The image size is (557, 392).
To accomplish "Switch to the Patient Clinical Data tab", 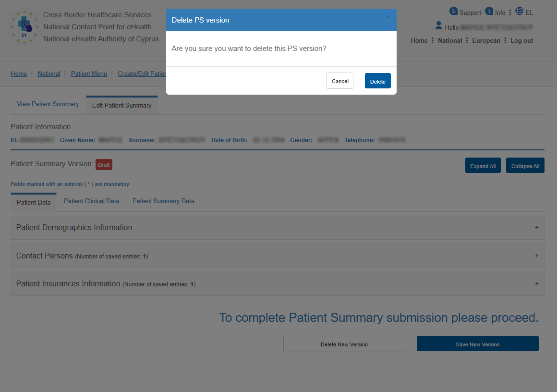I will click(91, 201).
